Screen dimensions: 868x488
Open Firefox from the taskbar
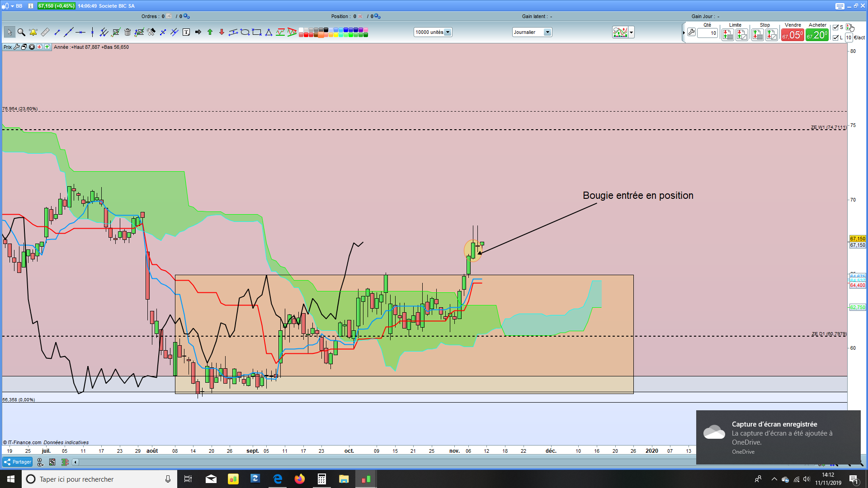click(x=299, y=479)
